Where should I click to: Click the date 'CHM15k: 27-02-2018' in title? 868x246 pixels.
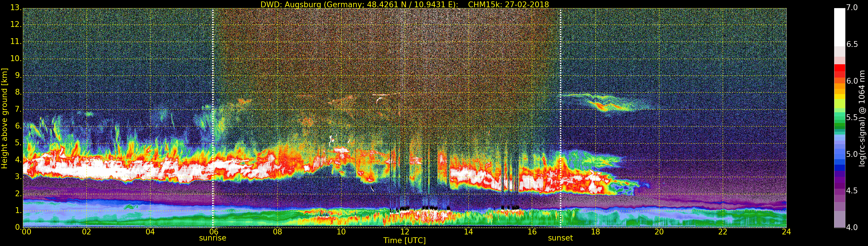pos(508,4)
